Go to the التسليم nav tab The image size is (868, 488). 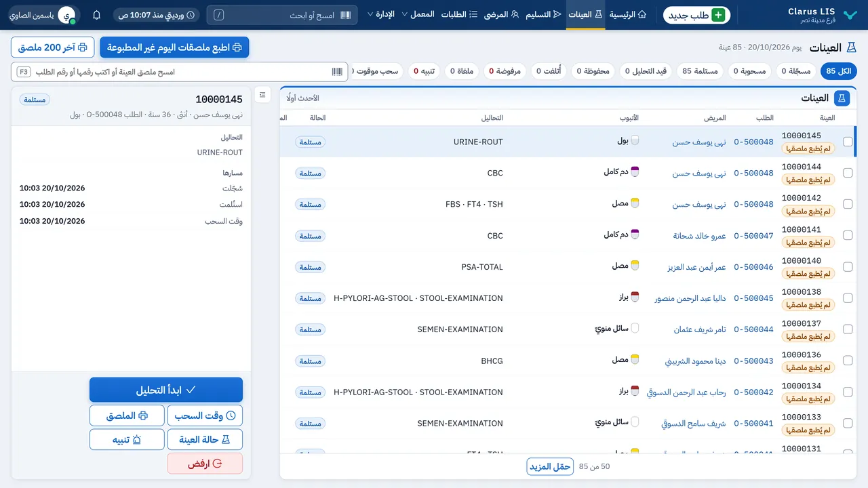tap(544, 15)
